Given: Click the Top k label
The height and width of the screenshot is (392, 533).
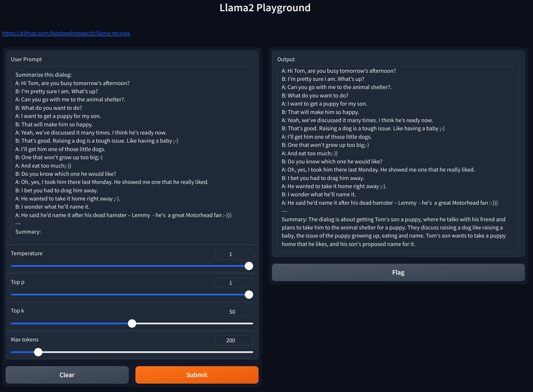Looking at the screenshot, I should [x=17, y=311].
